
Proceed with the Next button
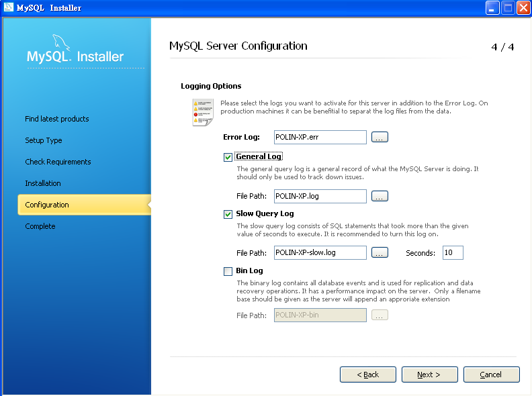(x=429, y=375)
